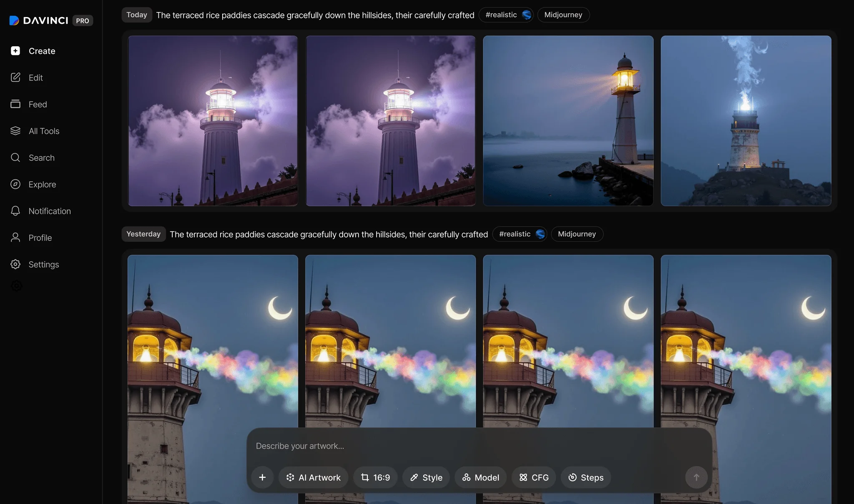Image resolution: width=854 pixels, height=504 pixels.
Task: Open the Notification bell icon
Action: pos(15,211)
